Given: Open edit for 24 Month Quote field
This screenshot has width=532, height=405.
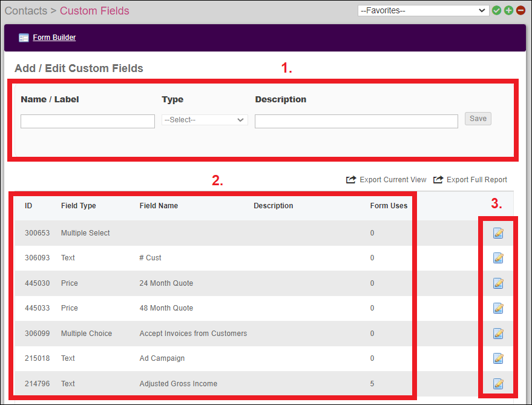Looking at the screenshot, I should [498, 283].
